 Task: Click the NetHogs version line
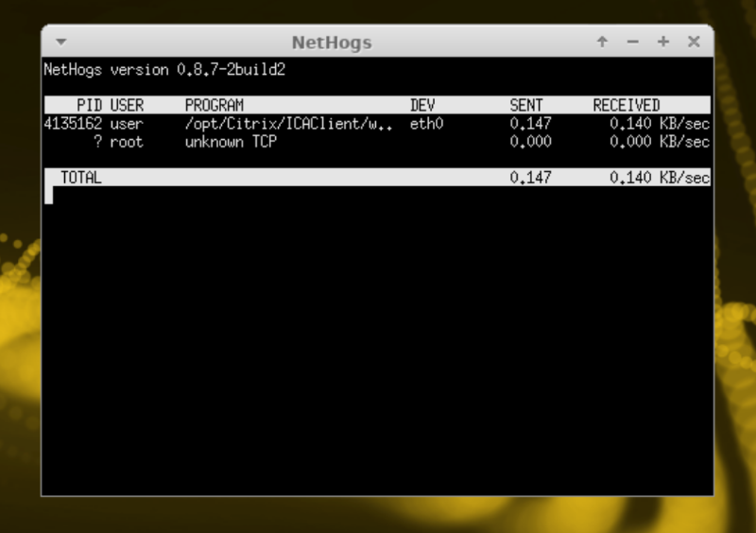(164, 70)
